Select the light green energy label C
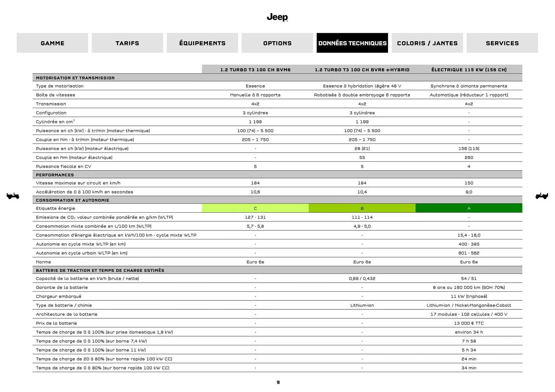555x392 pixels. (256, 208)
